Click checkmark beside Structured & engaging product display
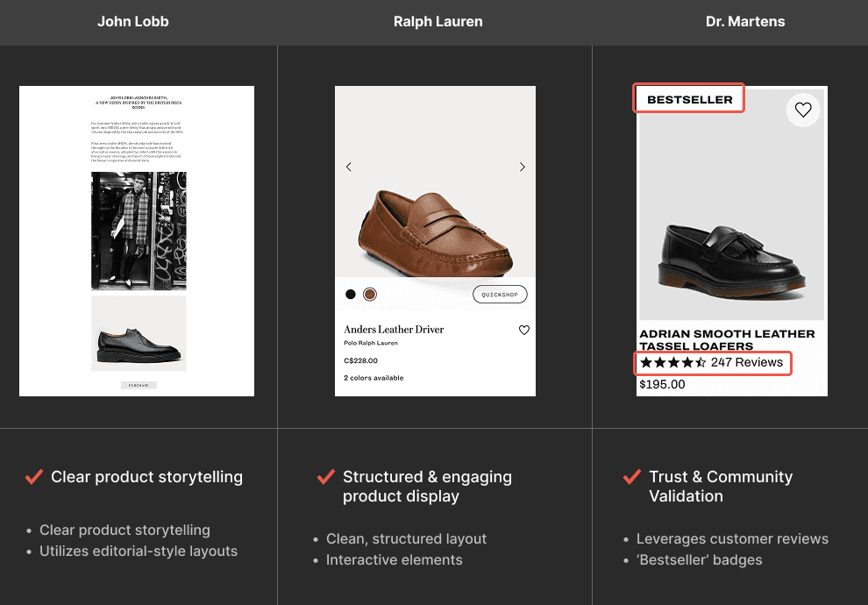 point(325,477)
